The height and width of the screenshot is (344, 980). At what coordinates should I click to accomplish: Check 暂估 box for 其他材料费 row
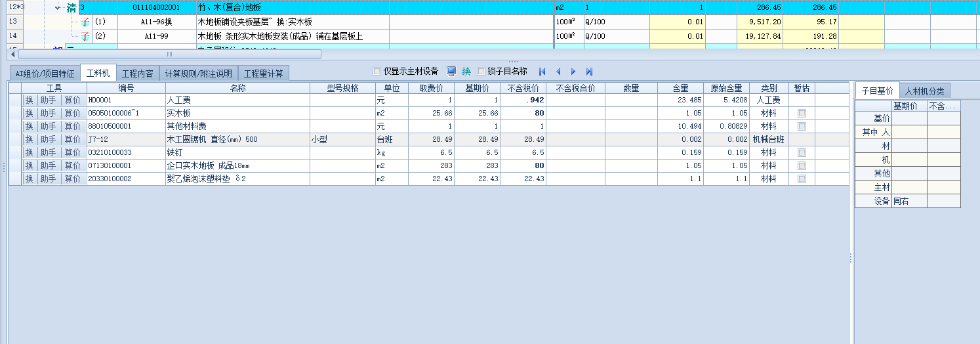(x=802, y=126)
